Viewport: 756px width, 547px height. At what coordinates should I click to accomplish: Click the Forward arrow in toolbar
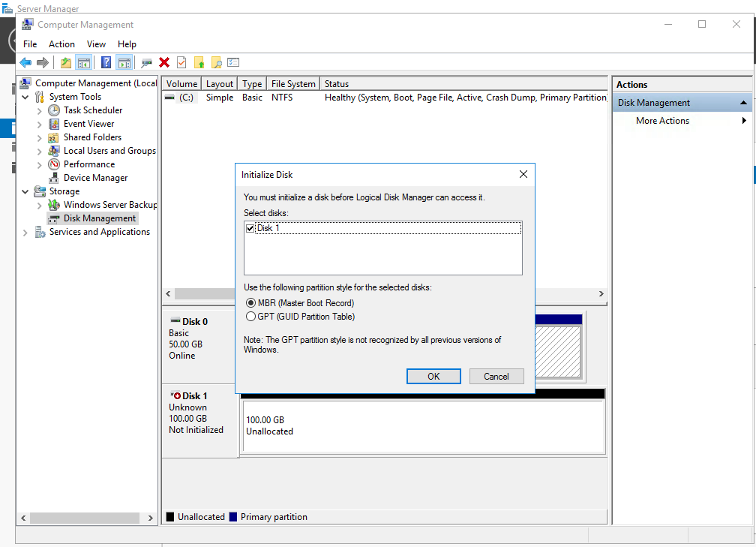coord(43,62)
